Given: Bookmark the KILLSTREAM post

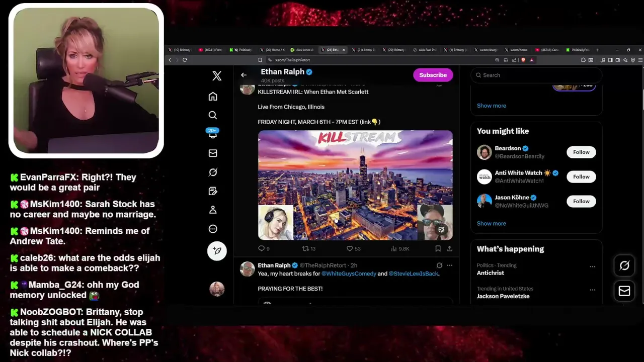Looking at the screenshot, I should 438,248.
